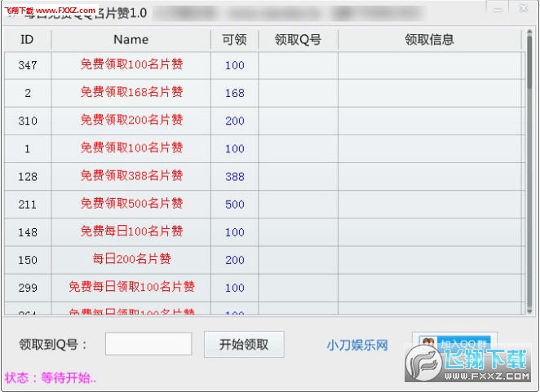Click the 免费每日100名片赞 entry
The image size is (540, 392).
[x=131, y=231]
